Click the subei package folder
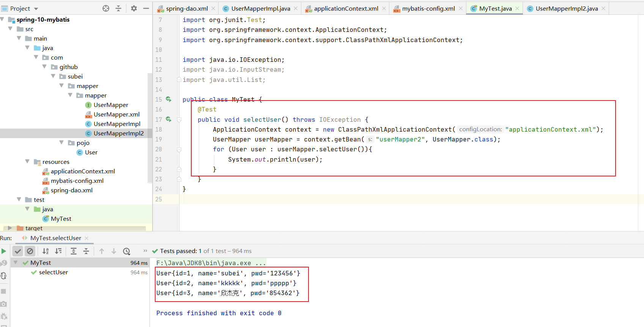Image resolution: width=644 pixels, height=327 pixels. [x=71, y=76]
